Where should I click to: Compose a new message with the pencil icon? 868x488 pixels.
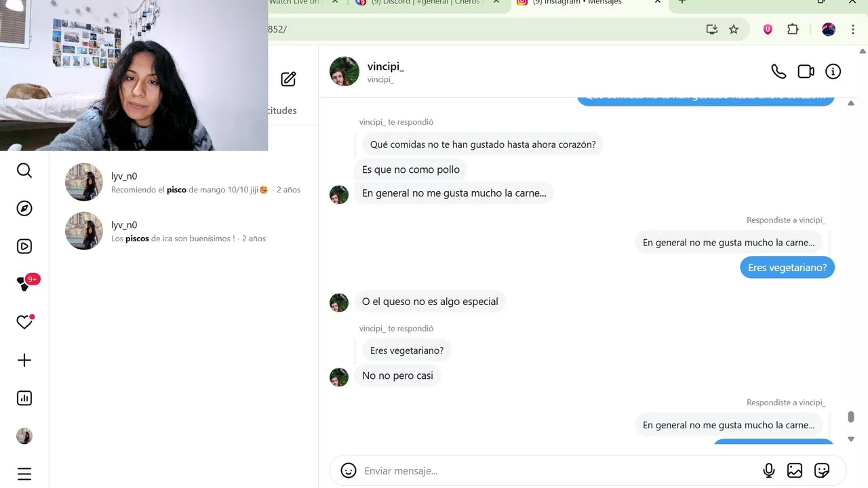coord(288,79)
